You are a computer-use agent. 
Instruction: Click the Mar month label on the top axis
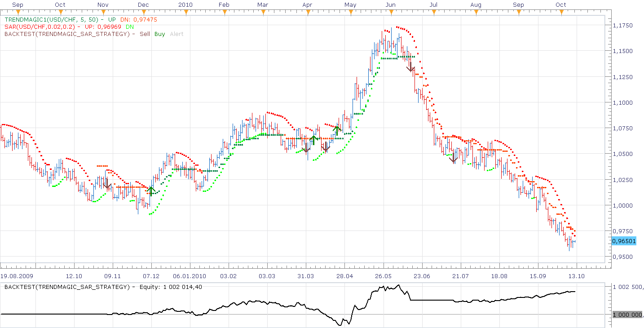point(263,4)
